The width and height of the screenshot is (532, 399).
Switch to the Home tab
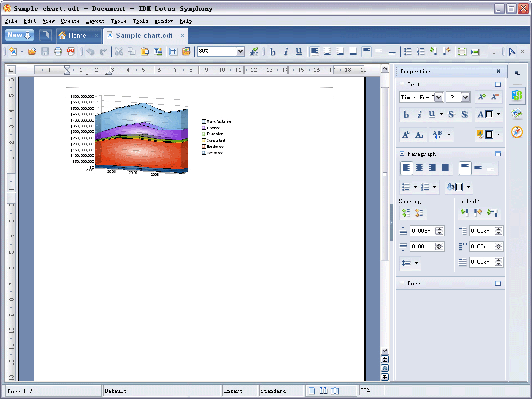(77, 35)
